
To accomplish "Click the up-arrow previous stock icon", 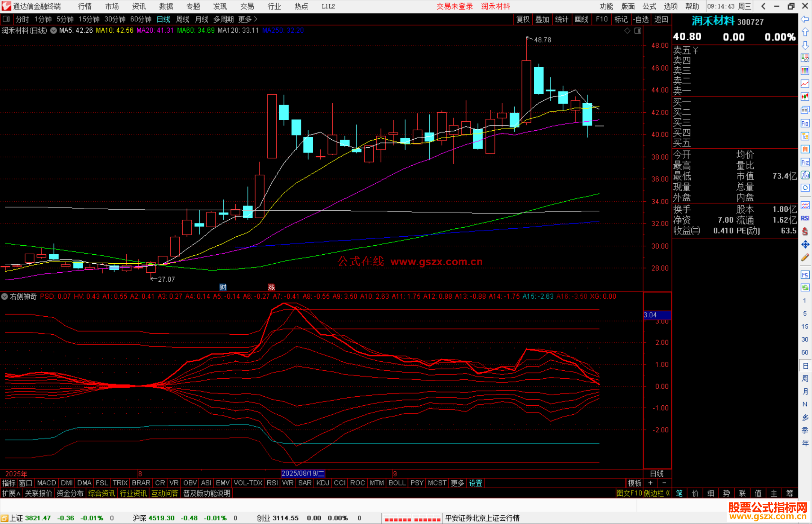I will pyautogui.click(x=805, y=32).
